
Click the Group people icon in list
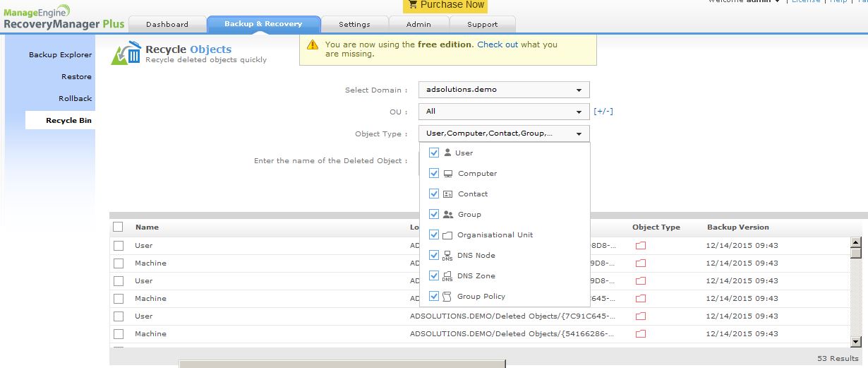tap(447, 215)
